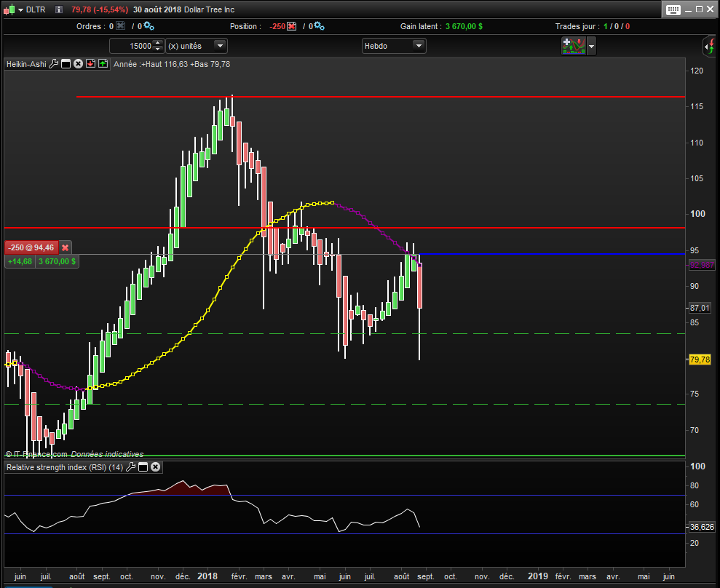Screen dimensions: 720x588
Task: Click the 36,626 RSI value tag
Action: click(702, 527)
